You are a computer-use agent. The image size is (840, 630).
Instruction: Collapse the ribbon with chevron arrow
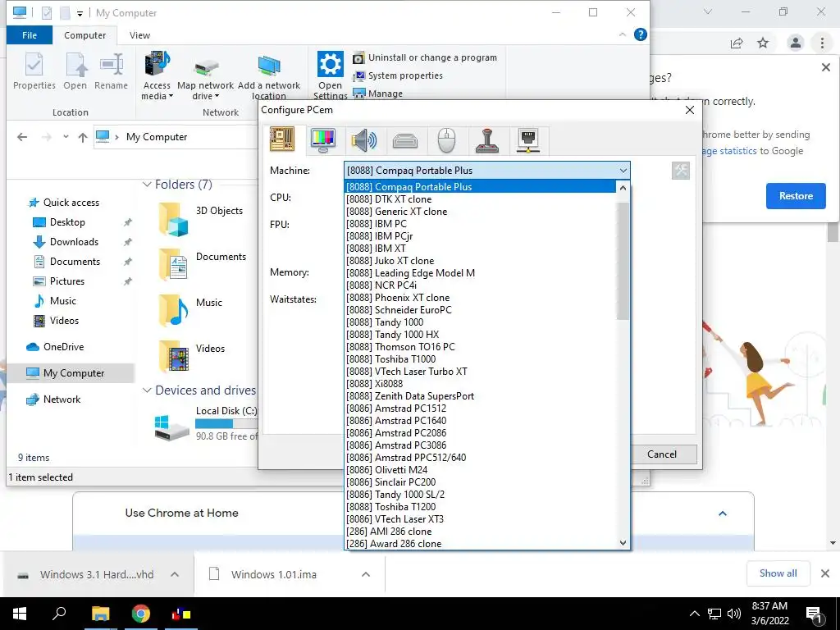(x=622, y=34)
